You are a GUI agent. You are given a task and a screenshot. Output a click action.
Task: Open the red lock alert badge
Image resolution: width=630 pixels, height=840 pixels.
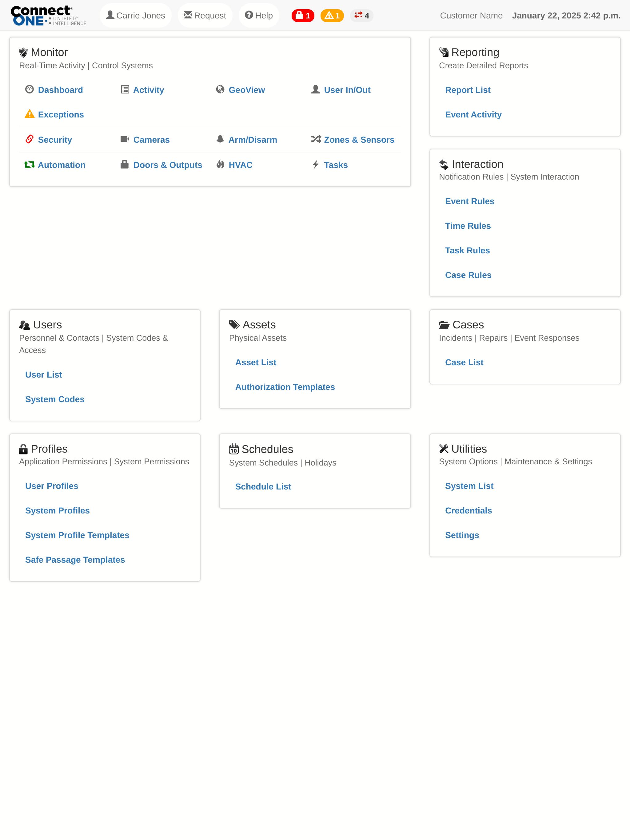[x=303, y=16]
